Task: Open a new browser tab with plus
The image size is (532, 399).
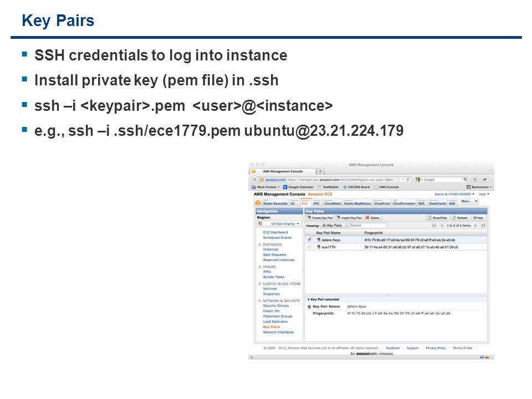Action: (x=320, y=171)
